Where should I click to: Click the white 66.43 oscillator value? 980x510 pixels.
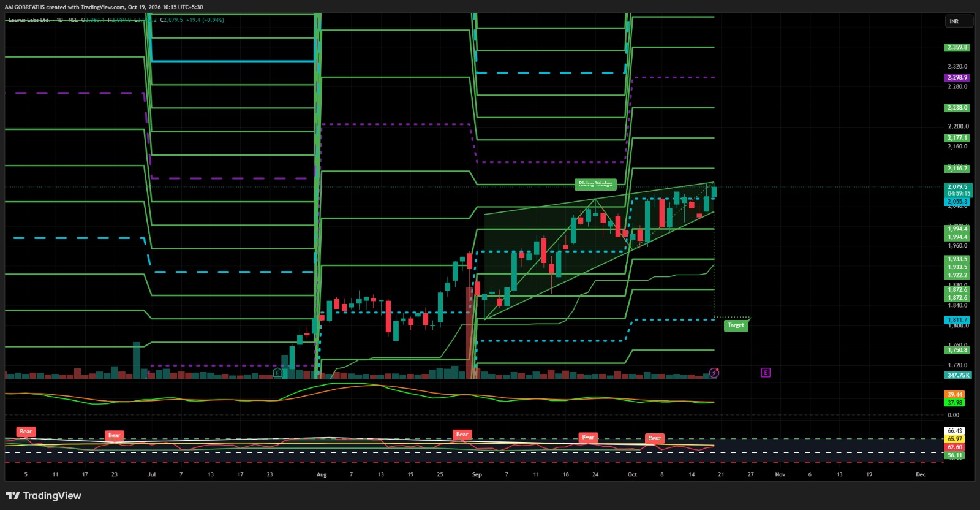(954, 431)
